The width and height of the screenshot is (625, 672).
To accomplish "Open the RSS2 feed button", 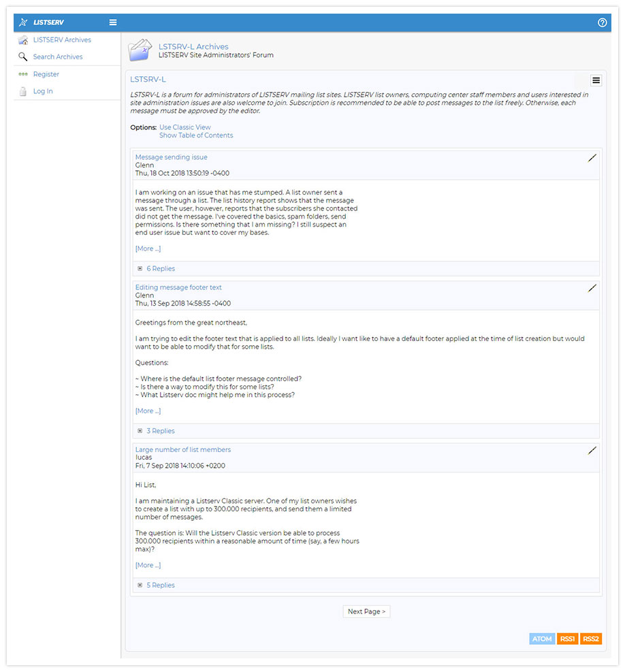I will coord(591,639).
